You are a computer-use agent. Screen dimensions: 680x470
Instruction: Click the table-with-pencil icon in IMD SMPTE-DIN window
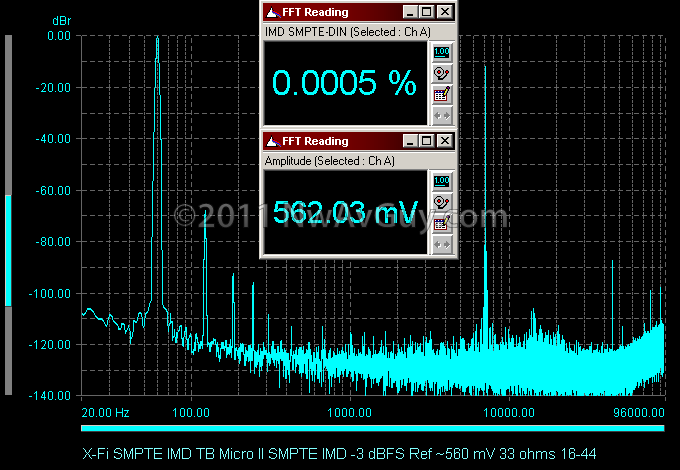441,95
